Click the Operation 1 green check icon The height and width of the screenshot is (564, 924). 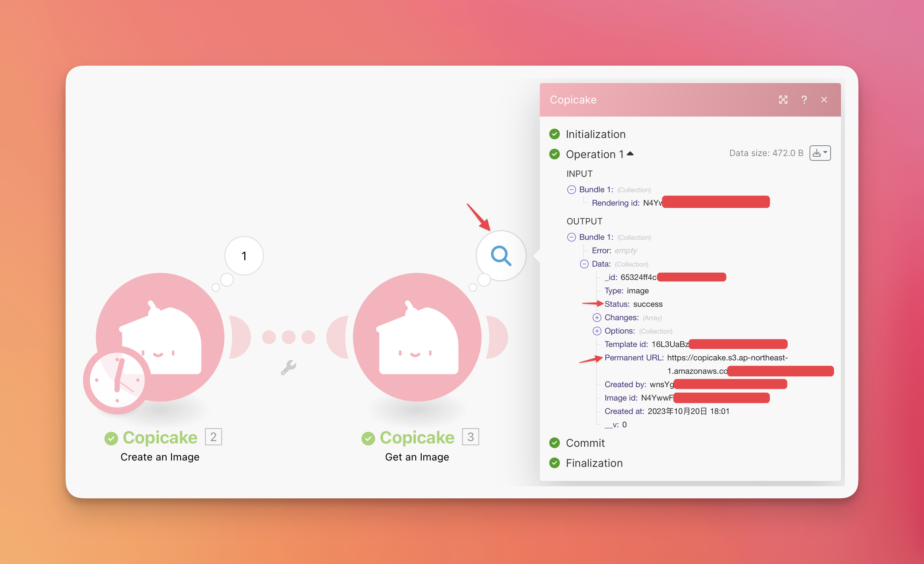[x=554, y=154]
